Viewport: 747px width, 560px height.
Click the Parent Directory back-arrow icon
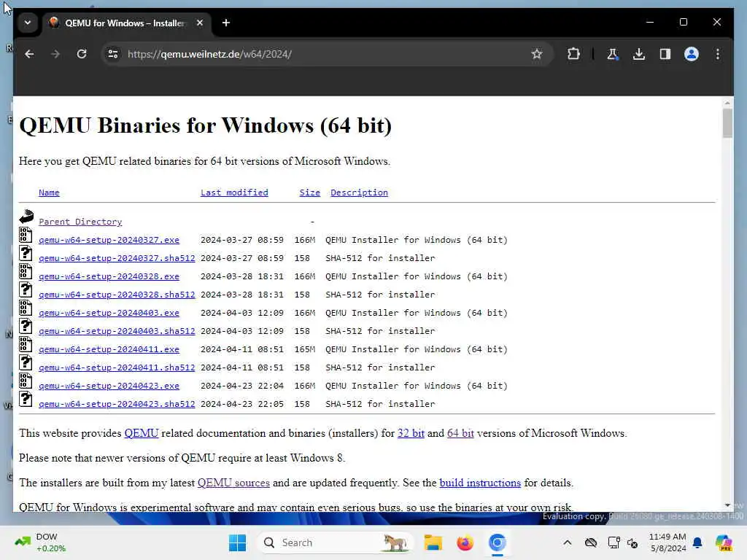(x=26, y=217)
